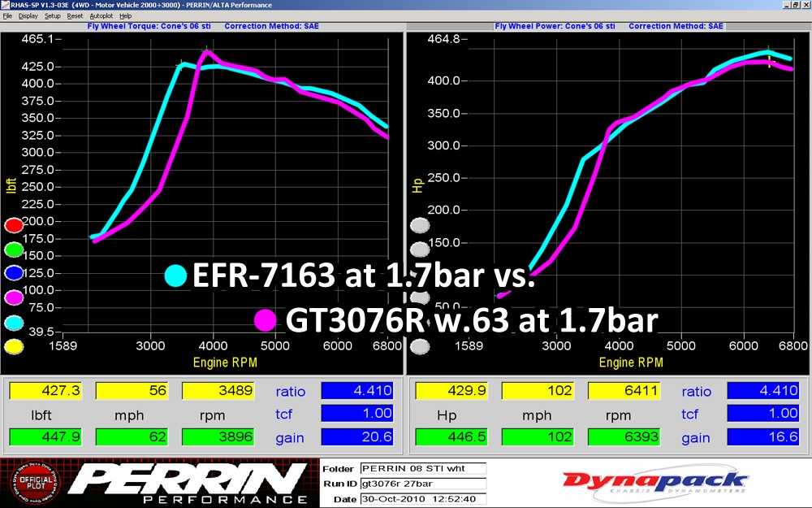Click the torque panel gain label
The width and height of the screenshot is (812, 508).
pyautogui.click(x=290, y=438)
